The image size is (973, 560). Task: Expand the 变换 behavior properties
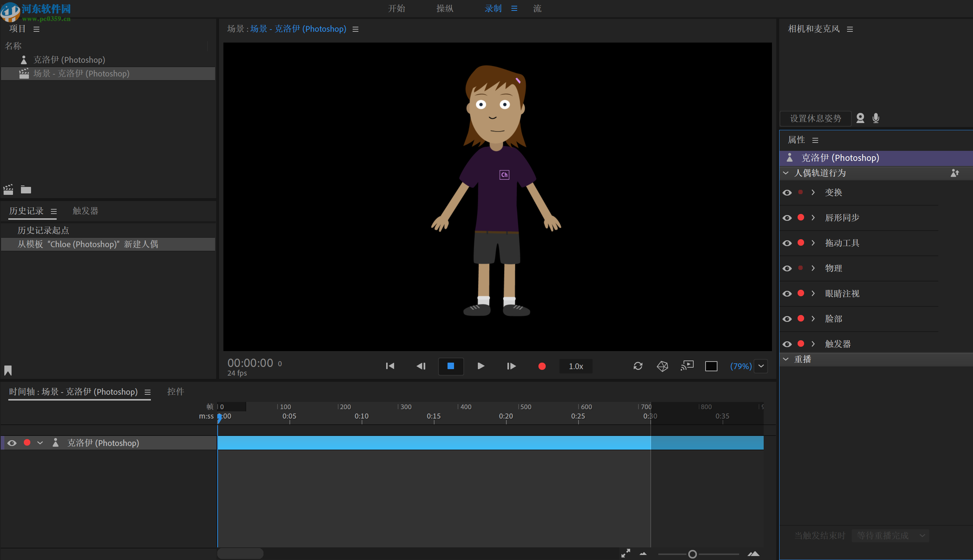[813, 192]
